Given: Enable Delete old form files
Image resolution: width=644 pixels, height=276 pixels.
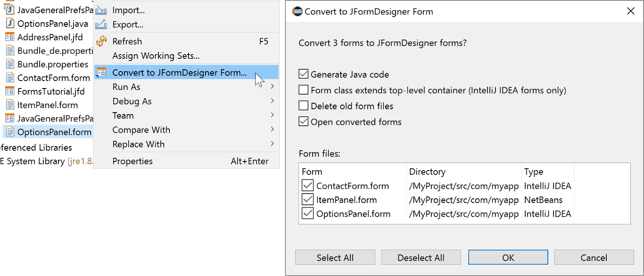Looking at the screenshot, I should click(x=303, y=106).
